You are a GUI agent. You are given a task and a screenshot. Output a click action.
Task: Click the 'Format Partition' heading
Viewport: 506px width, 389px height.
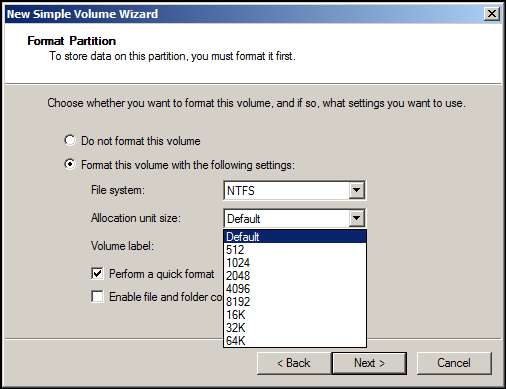tap(72, 41)
